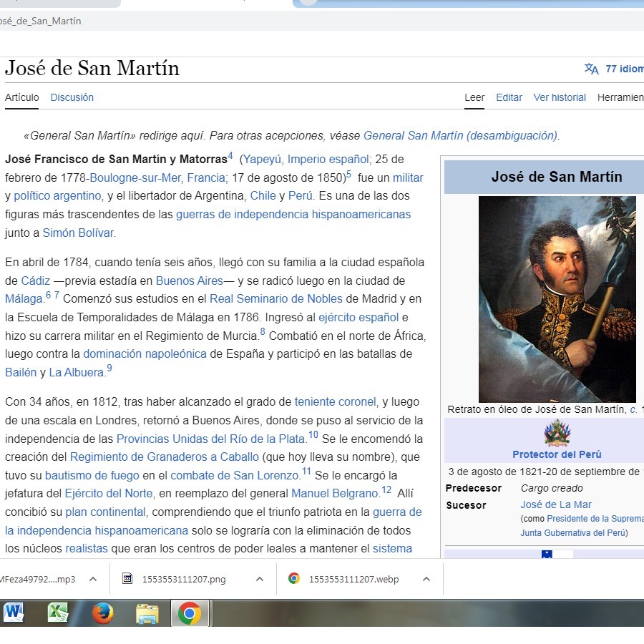
Task: Open guerras de independencia hispanoamericanas link
Action: pyautogui.click(x=293, y=215)
